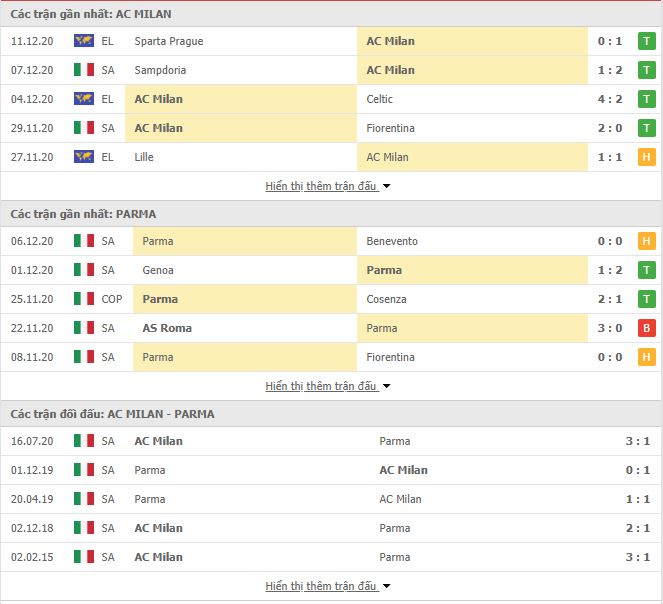Click the red B badge for AS Roma match
The height and width of the screenshot is (604, 663).
647,328
